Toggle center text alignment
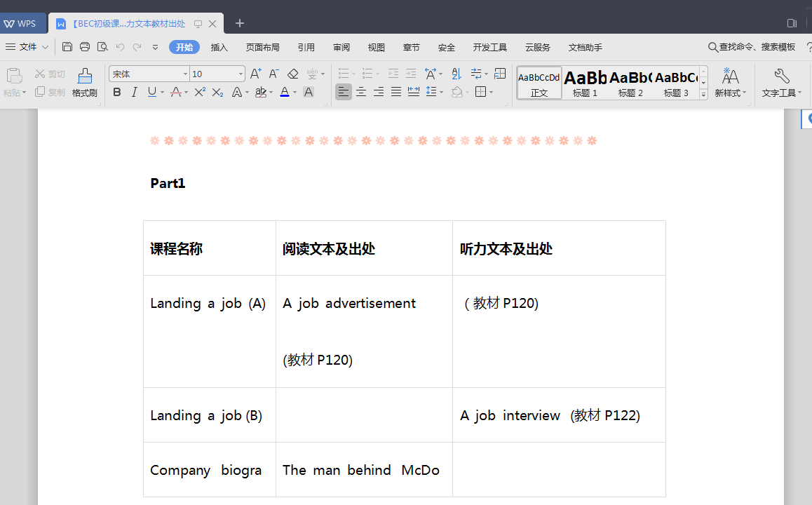Screen dimensions: 812x505 tap(361, 92)
